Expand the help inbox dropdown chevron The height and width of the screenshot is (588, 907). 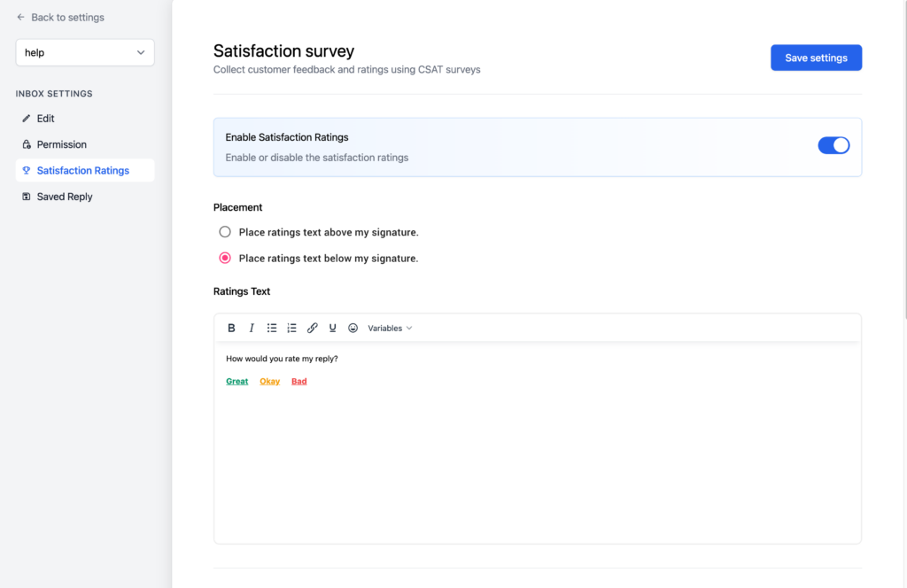coord(140,52)
